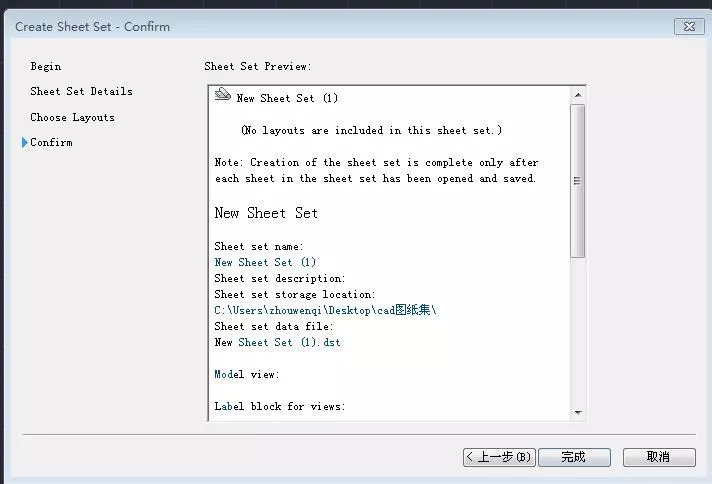Click the preview scrollbar down arrow
The width and height of the screenshot is (712, 484).
coord(577,411)
